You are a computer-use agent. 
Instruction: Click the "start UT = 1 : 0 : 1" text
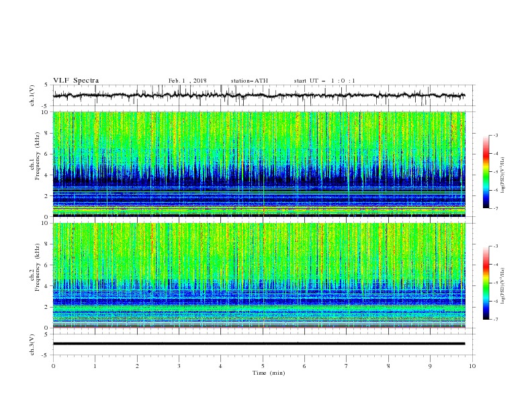tap(324, 81)
